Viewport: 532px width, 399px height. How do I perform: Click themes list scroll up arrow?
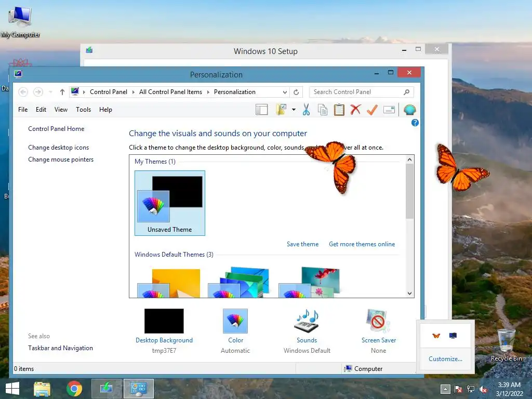tap(410, 159)
